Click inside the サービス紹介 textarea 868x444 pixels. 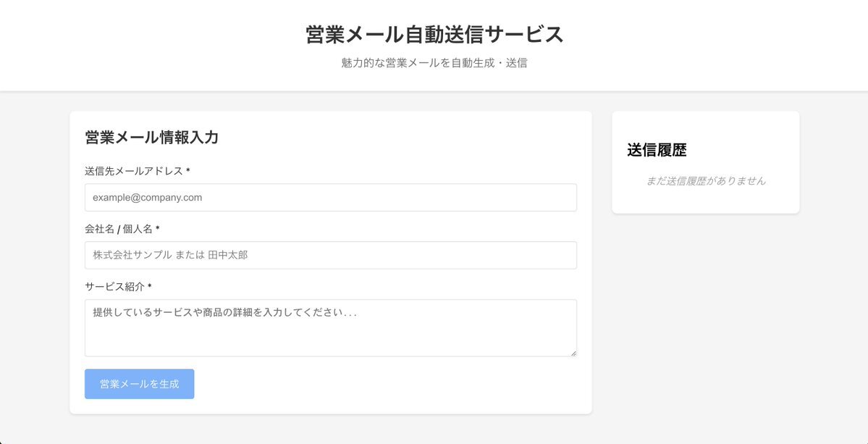tap(331, 327)
